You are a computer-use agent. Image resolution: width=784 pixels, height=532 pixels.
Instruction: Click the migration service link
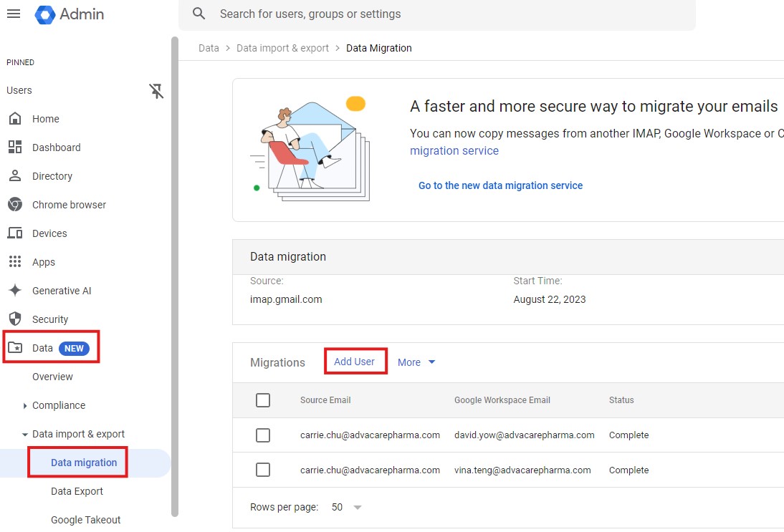click(454, 151)
